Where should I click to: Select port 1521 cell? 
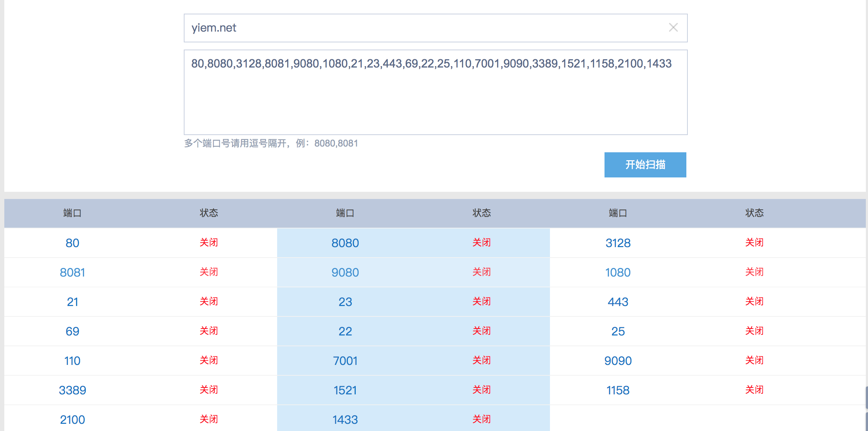pyautogui.click(x=345, y=390)
